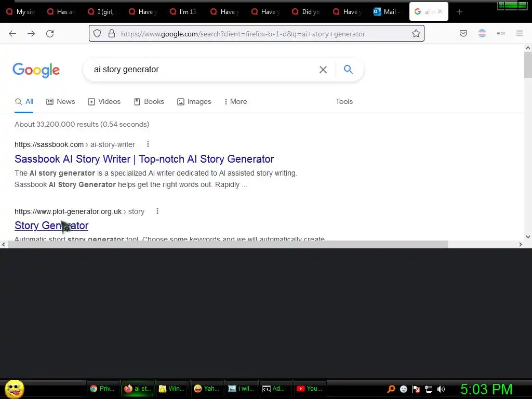Go back with the browser back arrow
The width and height of the screenshot is (532, 399).
[12, 34]
